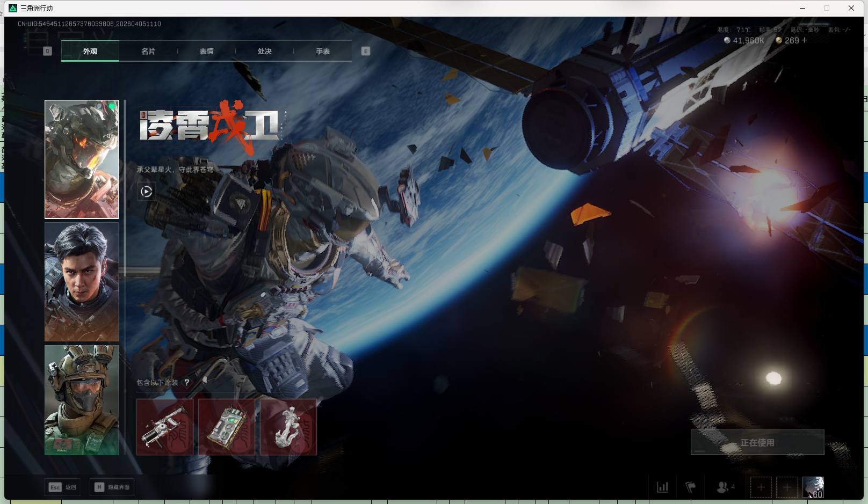
Task: Click the second empty squad slot plus
Action: click(x=787, y=487)
